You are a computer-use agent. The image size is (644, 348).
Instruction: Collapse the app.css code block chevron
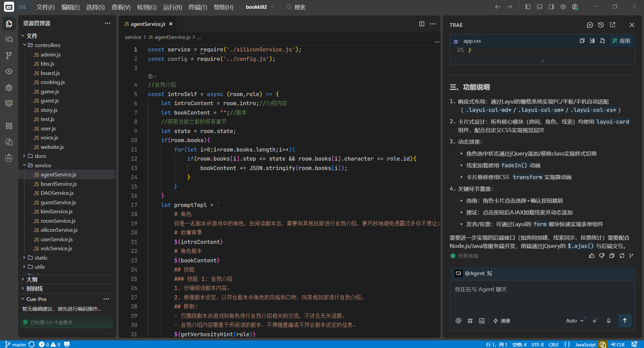click(x=543, y=61)
